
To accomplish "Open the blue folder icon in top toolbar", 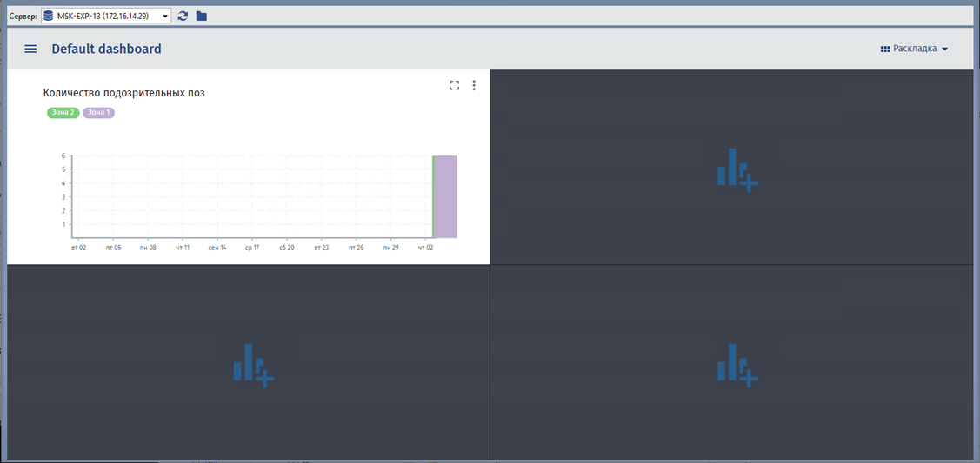I will pos(202,16).
